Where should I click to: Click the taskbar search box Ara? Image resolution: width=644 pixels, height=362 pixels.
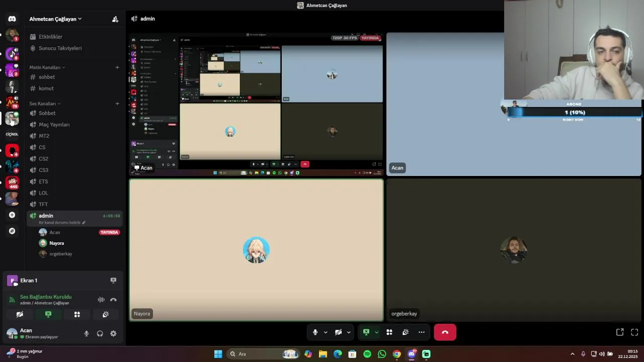point(264,354)
